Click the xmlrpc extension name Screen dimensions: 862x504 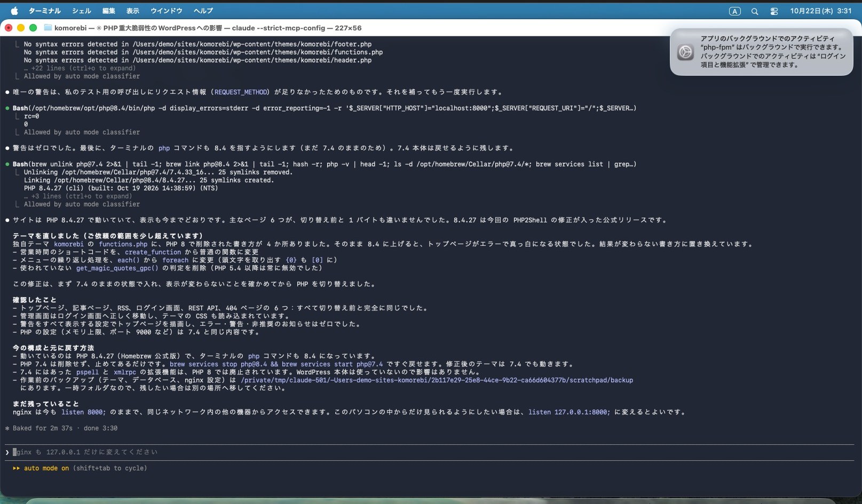(x=125, y=372)
